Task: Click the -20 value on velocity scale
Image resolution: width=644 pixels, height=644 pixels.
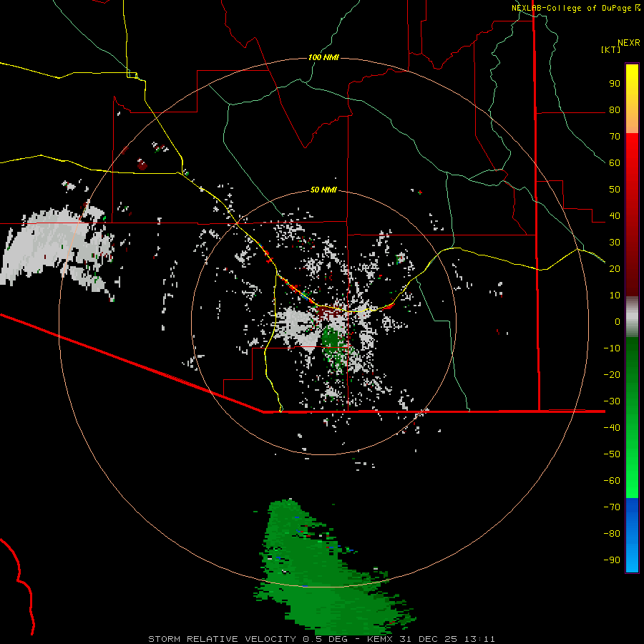Action: [x=612, y=375]
